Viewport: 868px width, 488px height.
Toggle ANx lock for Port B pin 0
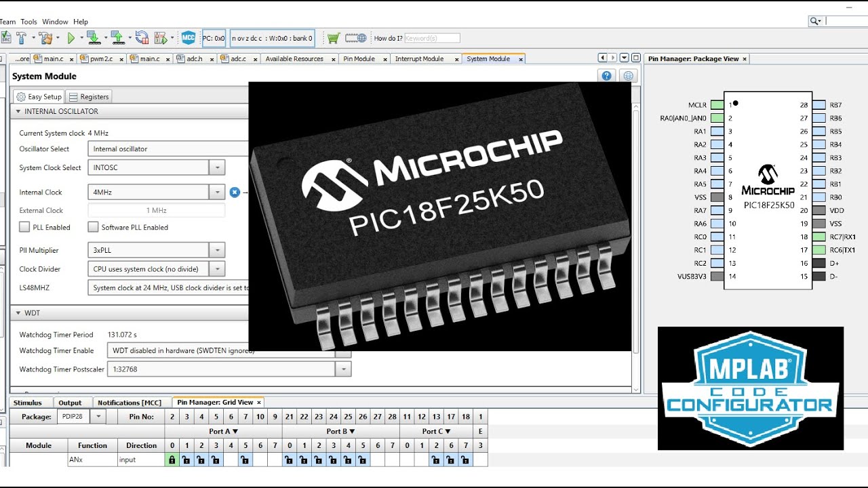pos(290,460)
